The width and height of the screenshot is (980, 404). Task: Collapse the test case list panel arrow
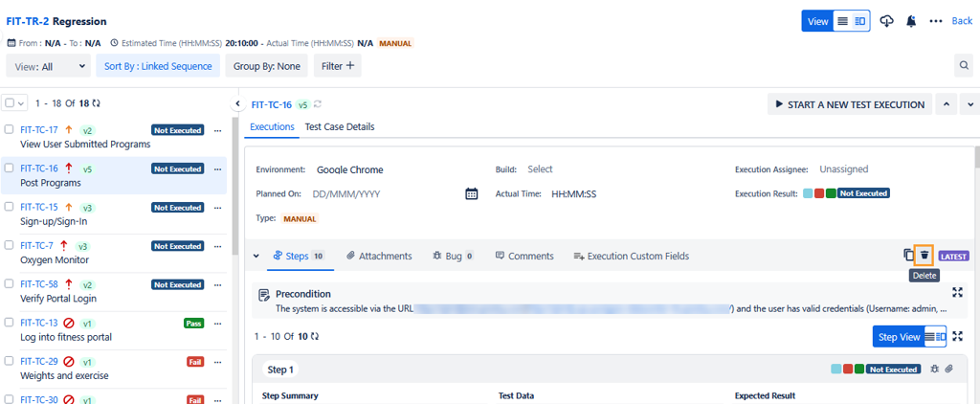pyautogui.click(x=237, y=103)
